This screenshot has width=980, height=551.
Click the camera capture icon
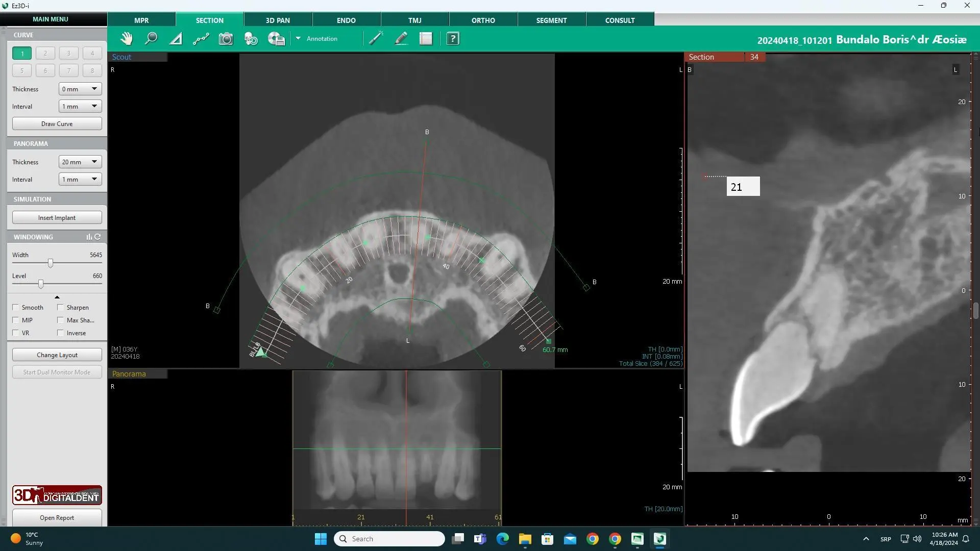pos(226,39)
